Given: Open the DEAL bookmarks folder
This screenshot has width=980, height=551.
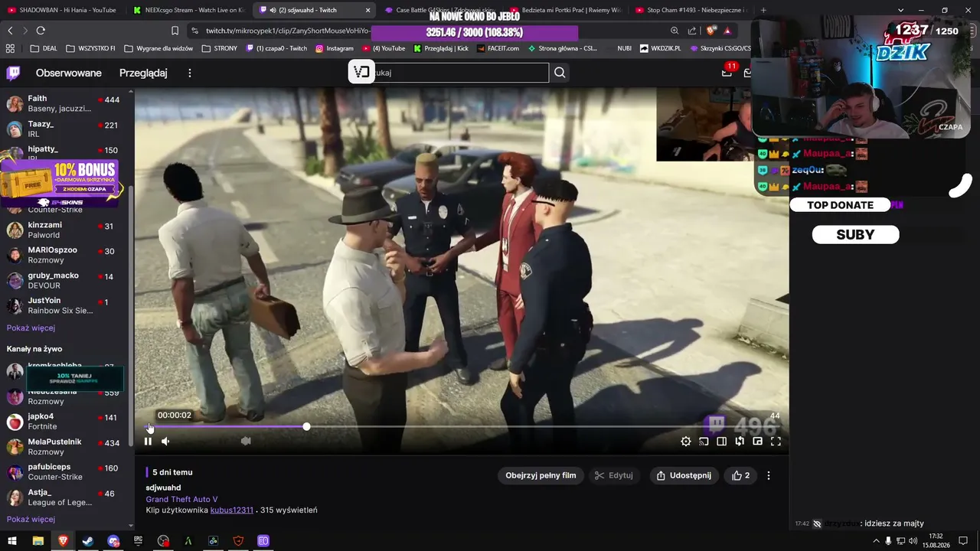Looking at the screenshot, I should (x=44, y=48).
